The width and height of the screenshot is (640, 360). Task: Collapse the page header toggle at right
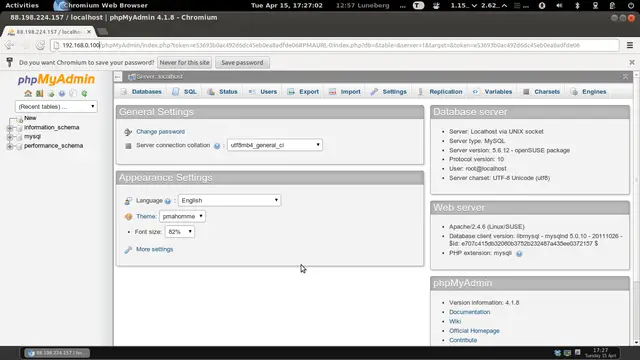point(625,77)
